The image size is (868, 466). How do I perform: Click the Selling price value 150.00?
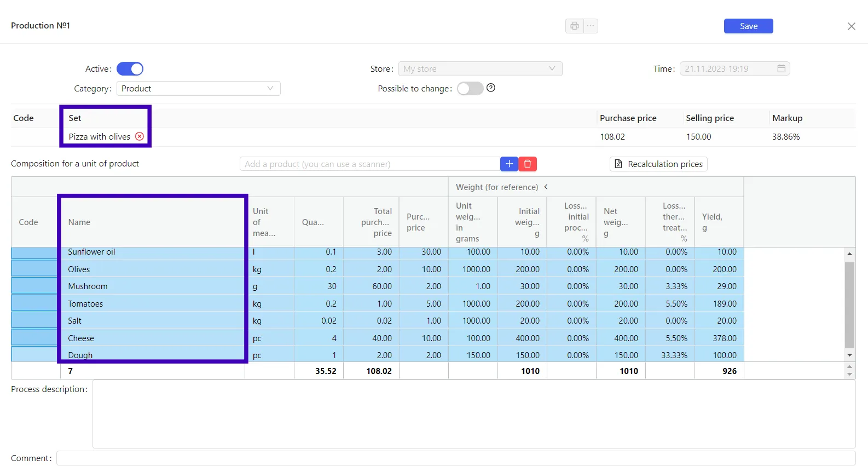point(699,136)
